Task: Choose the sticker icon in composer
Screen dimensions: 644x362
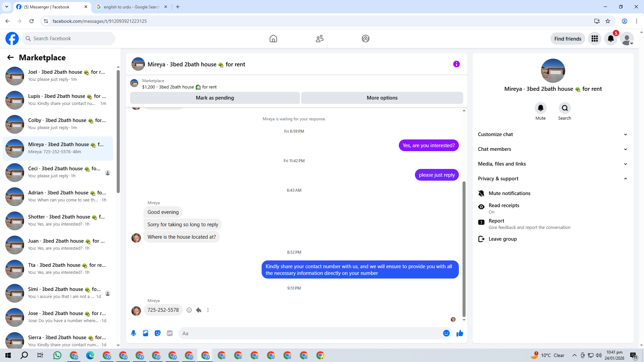Action: (x=158, y=333)
